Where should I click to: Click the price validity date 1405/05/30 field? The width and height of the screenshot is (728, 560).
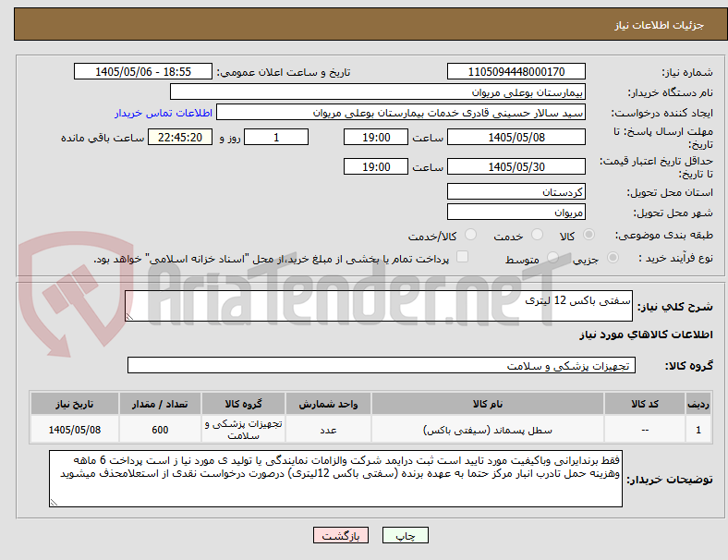(516, 166)
